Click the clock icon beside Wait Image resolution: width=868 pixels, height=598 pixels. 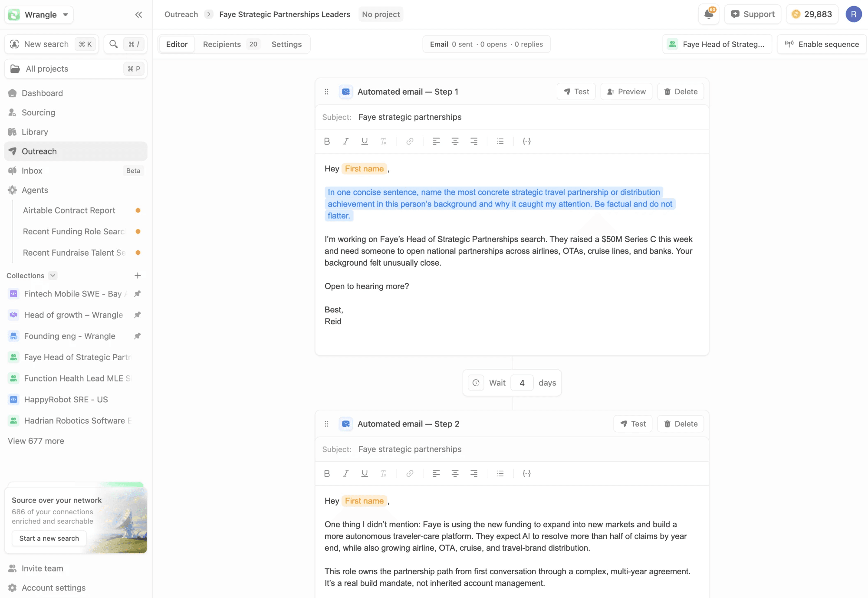point(476,383)
